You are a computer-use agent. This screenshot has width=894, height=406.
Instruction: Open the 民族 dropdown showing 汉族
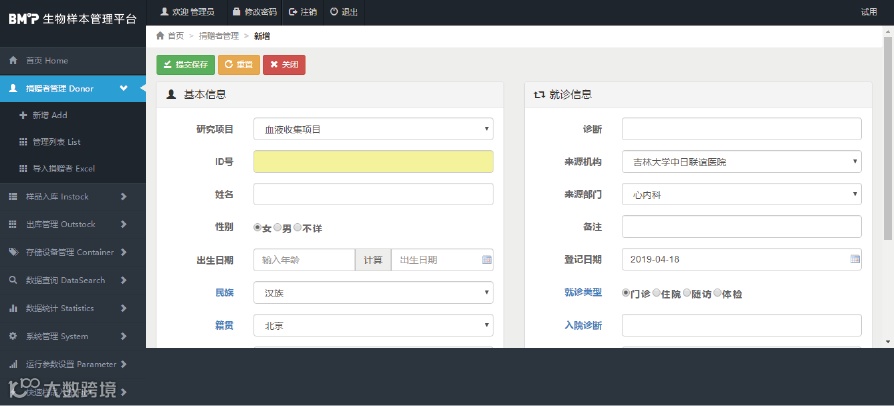pos(373,293)
